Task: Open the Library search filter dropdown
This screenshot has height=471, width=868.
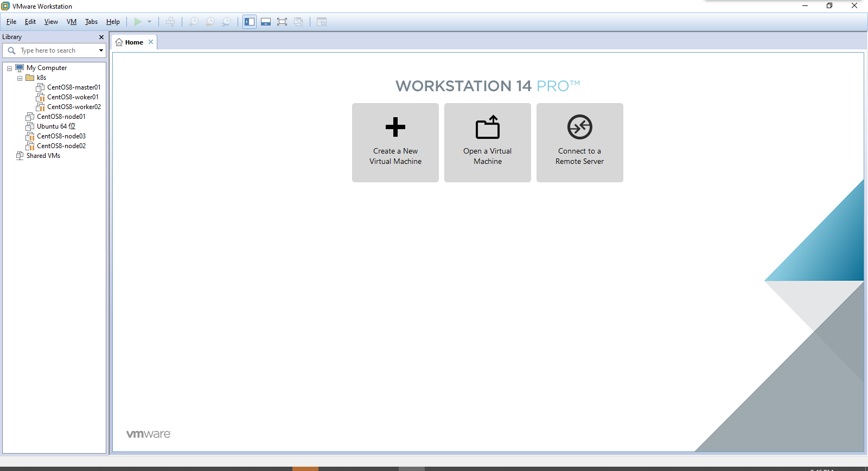Action: tap(101, 50)
